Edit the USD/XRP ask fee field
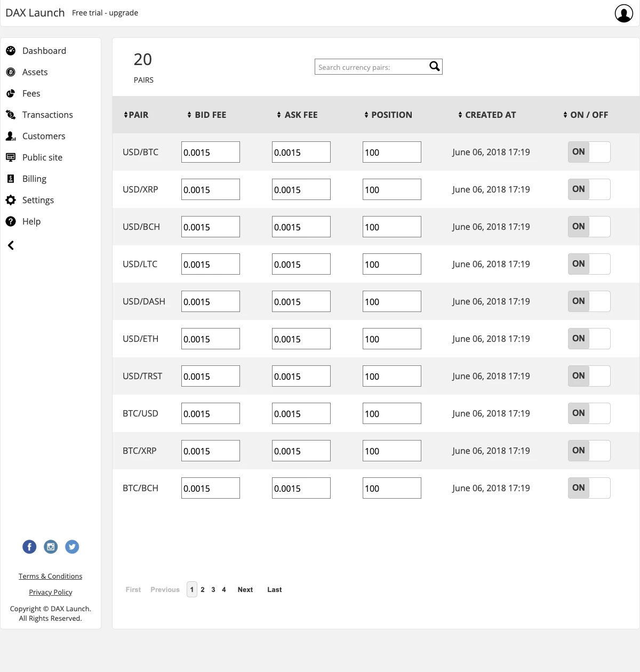 point(301,189)
